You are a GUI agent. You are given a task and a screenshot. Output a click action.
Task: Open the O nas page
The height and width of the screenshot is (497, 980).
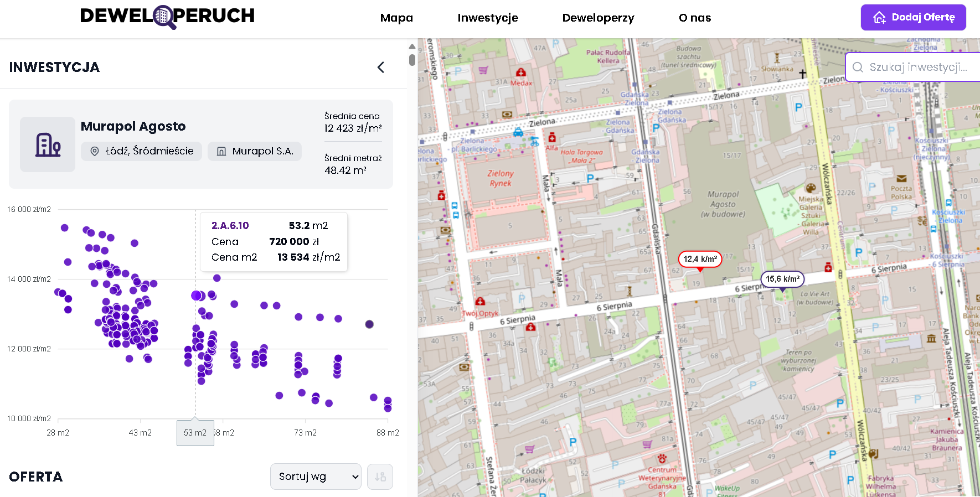tap(694, 18)
